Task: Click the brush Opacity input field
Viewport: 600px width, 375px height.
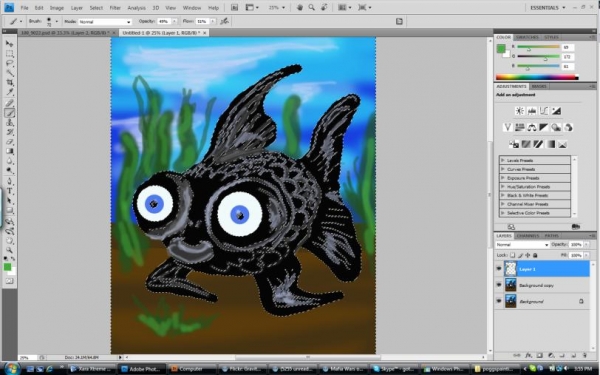Action: (x=164, y=21)
